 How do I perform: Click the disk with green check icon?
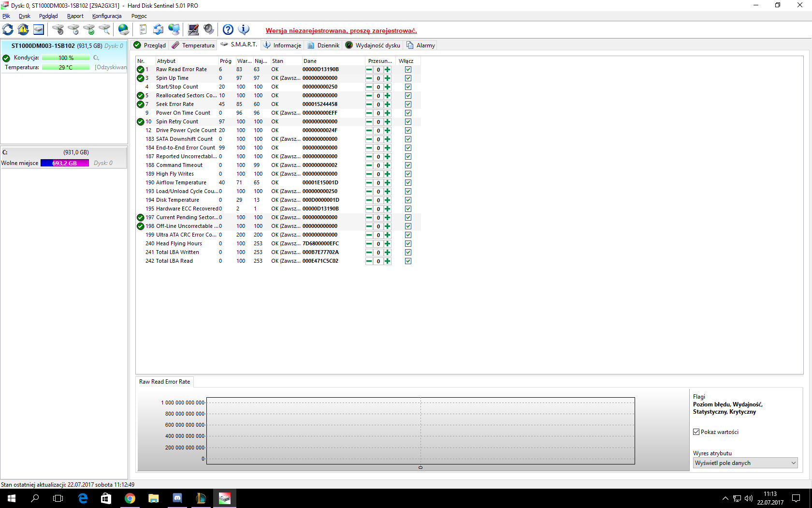(x=89, y=30)
